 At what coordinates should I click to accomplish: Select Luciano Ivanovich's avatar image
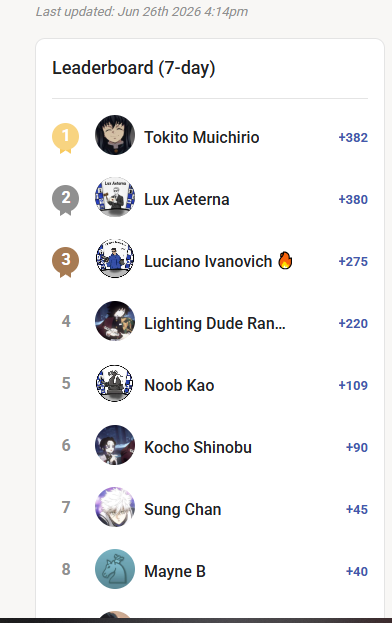click(x=115, y=259)
